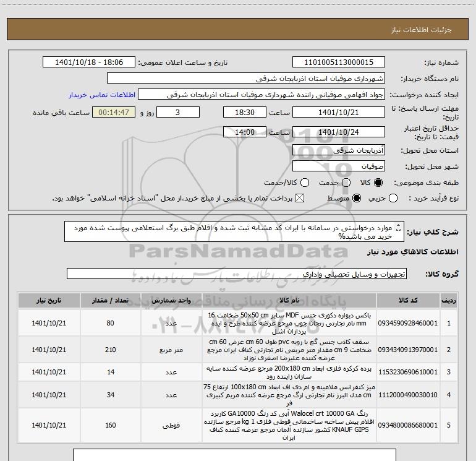476x461 pixels.
Task: Open the اطلاعات تماس خریدار link
Action: (102, 95)
